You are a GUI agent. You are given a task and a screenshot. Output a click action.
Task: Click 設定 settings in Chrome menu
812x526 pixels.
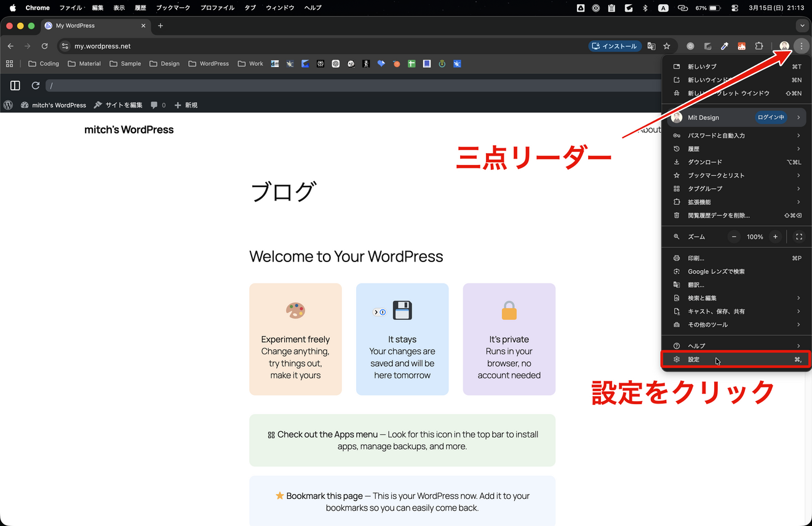click(736, 359)
